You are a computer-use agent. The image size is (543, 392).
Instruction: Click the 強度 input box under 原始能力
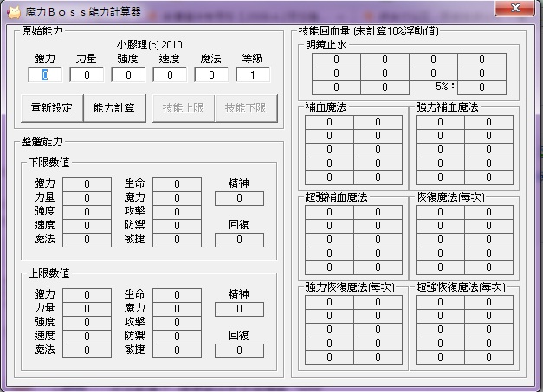128,75
